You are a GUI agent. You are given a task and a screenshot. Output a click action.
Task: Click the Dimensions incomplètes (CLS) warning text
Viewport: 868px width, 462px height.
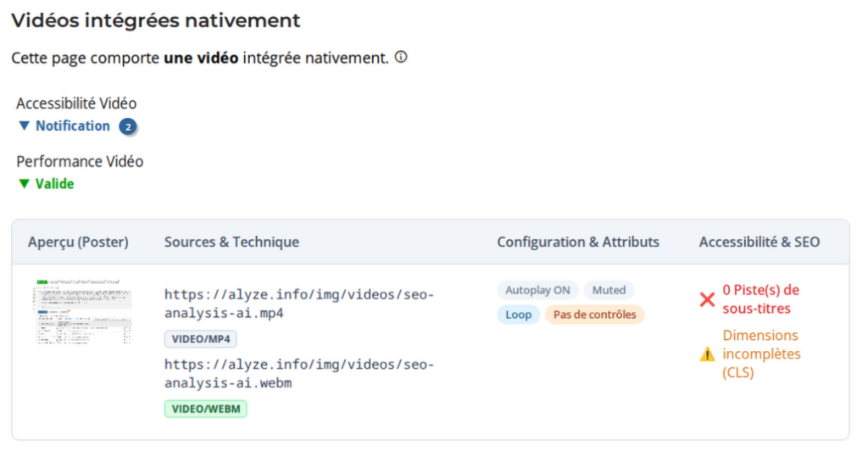(x=760, y=354)
